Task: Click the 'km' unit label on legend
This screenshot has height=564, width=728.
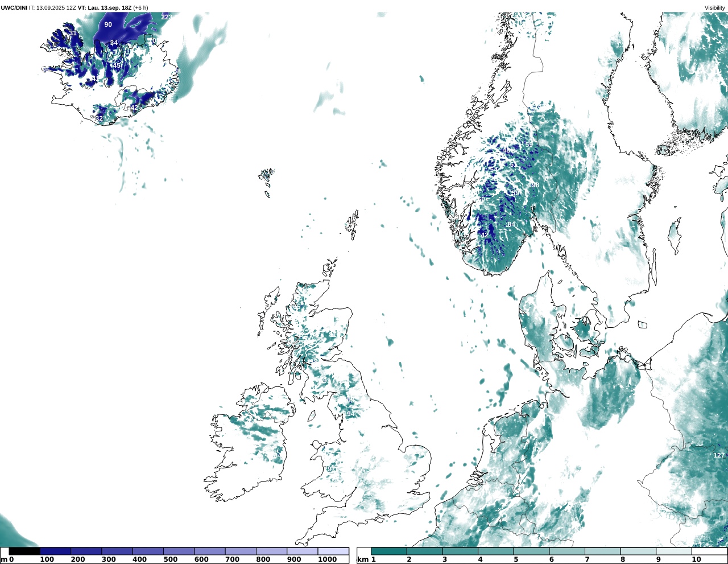Action: 362,559
